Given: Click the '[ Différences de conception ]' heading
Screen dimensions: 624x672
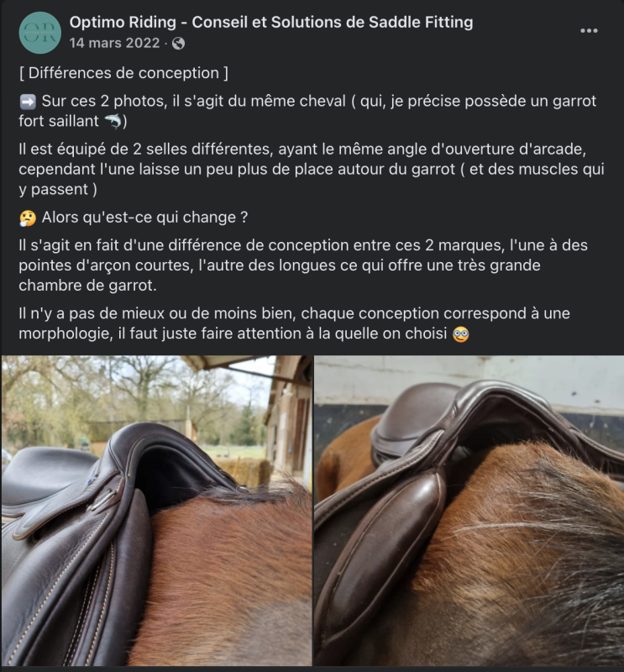Looking at the screenshot, I should [123, 73].
